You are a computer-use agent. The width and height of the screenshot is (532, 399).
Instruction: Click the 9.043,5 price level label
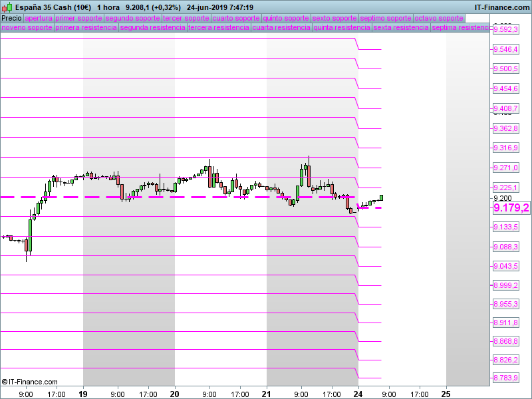[505, 266]
